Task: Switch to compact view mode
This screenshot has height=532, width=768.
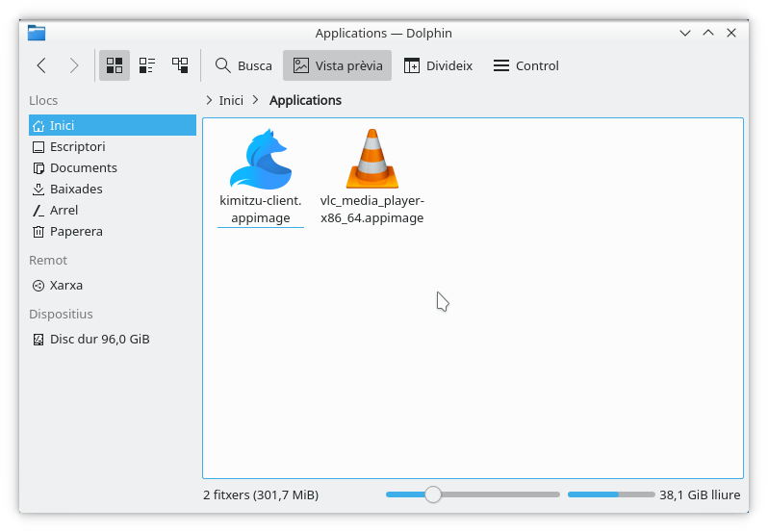Action: (x=147, y=65)
